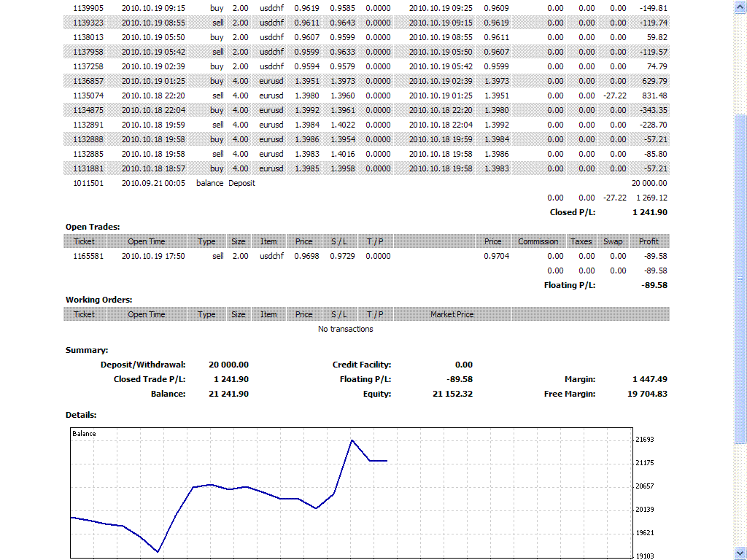Click the Equity value 21 152.32
Screen dimensions: 747x560
(452, 394)
